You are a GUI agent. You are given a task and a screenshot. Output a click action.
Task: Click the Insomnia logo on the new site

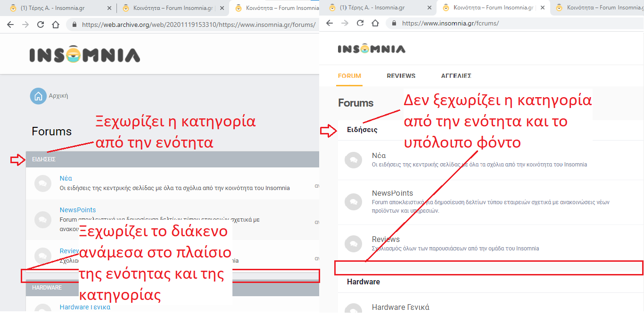(372, 49)
